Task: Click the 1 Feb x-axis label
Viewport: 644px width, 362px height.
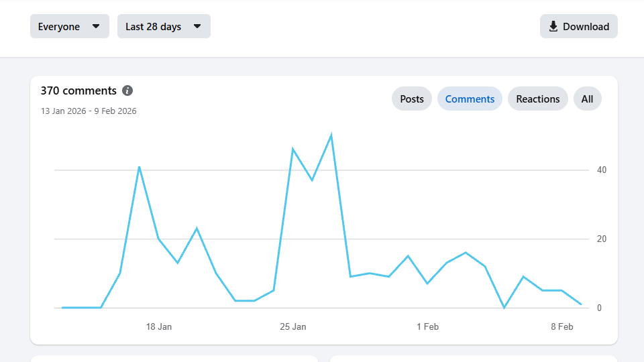Action: (427, 326)
